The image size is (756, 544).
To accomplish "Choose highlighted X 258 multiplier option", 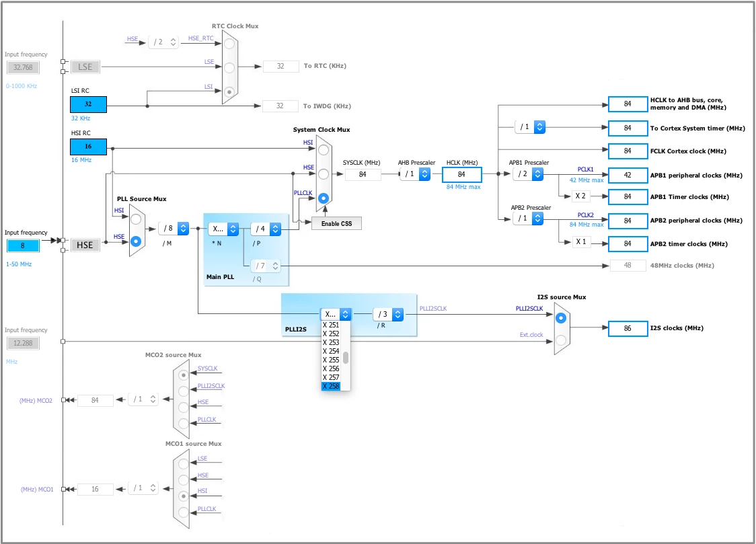I will (x=331, y=386).
